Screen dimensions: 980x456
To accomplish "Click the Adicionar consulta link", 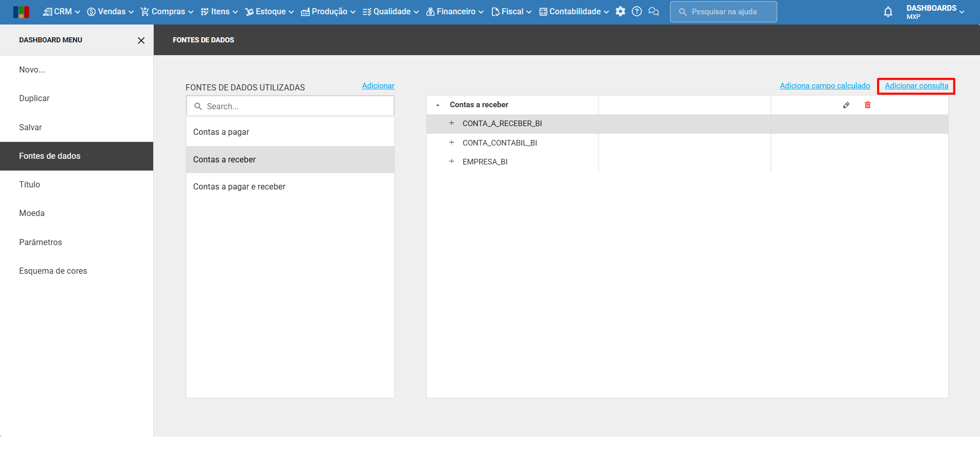I will click(x=917, y=86).
